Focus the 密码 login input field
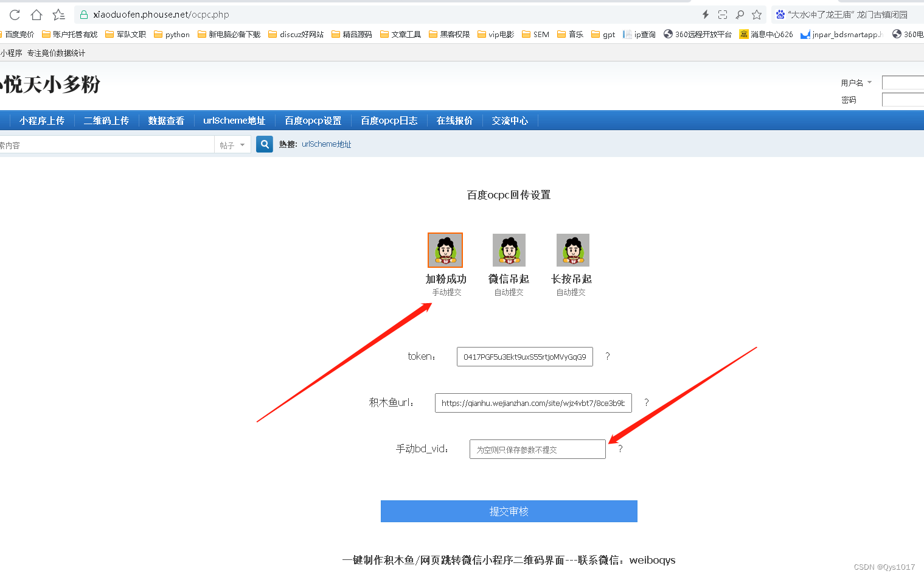Screen dimensions: 924x577 point(903,100)
